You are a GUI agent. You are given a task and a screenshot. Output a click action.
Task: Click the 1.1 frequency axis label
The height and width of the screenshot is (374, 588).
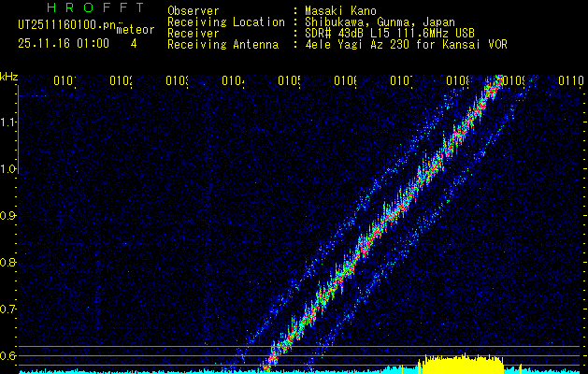coord(9,122)
